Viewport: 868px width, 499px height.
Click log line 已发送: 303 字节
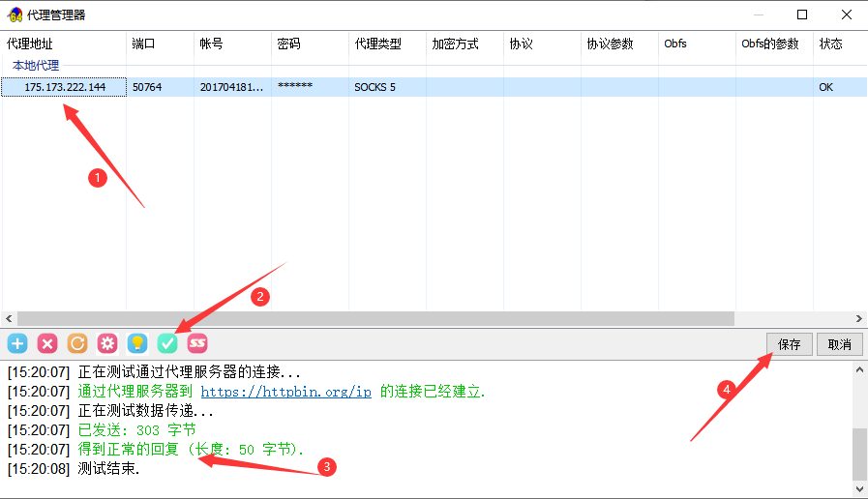136,429
